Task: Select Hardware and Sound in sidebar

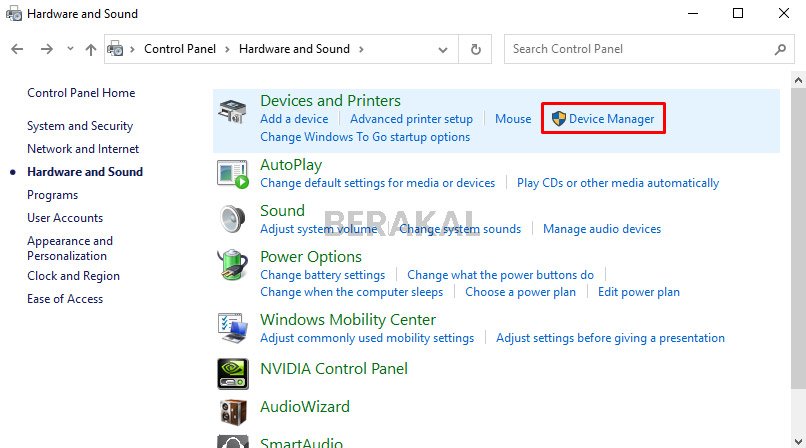Action: click(85, 172)
